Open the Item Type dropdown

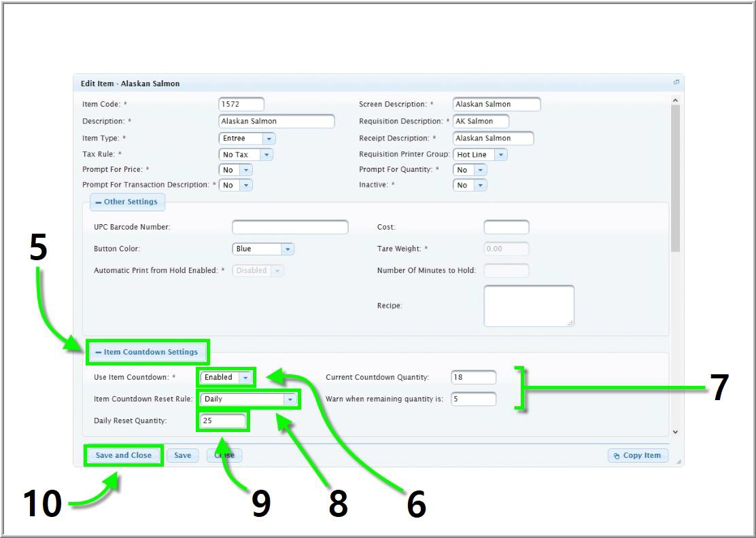(x=269, y=139)
